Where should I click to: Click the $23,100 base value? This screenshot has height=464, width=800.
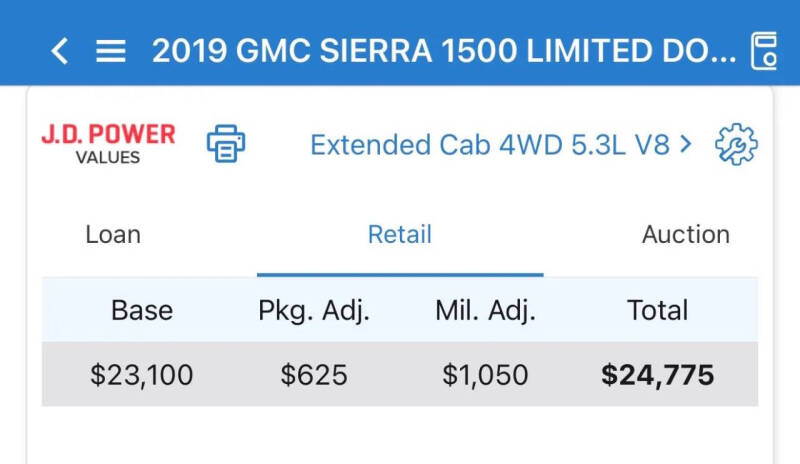click(142, 375)
